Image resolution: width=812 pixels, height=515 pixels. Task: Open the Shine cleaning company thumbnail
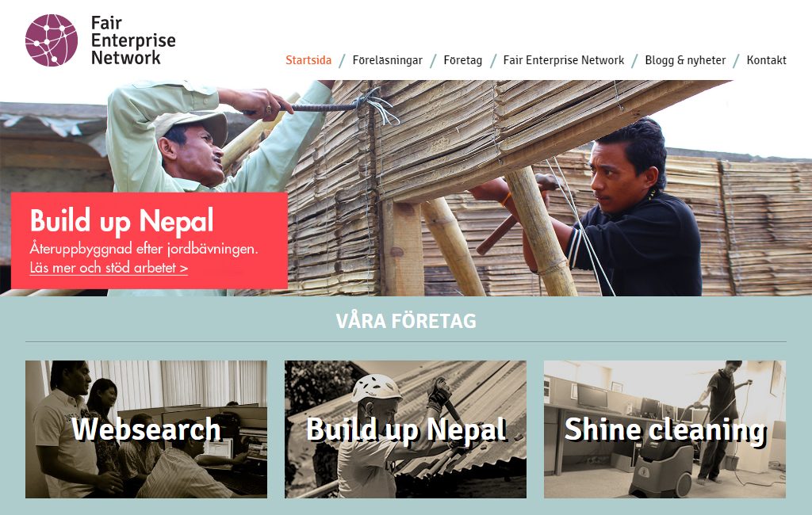(x=665, y=429)
